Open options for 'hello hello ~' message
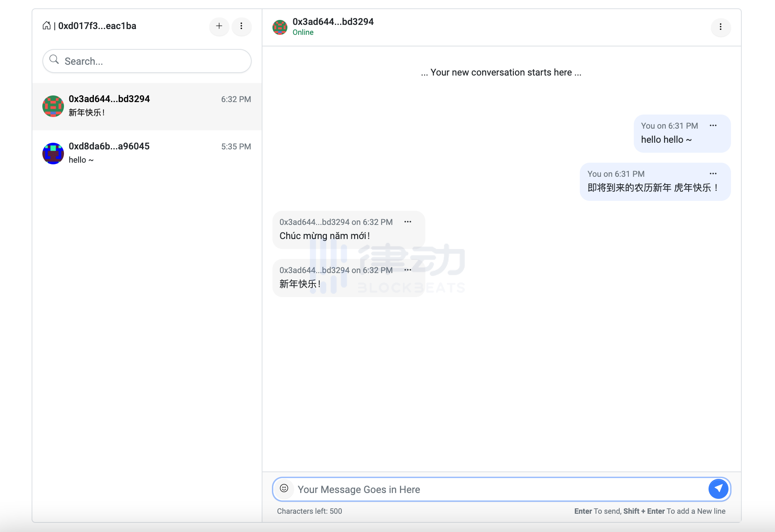Viewport: 775px width, 532px height. click(713, 125)
